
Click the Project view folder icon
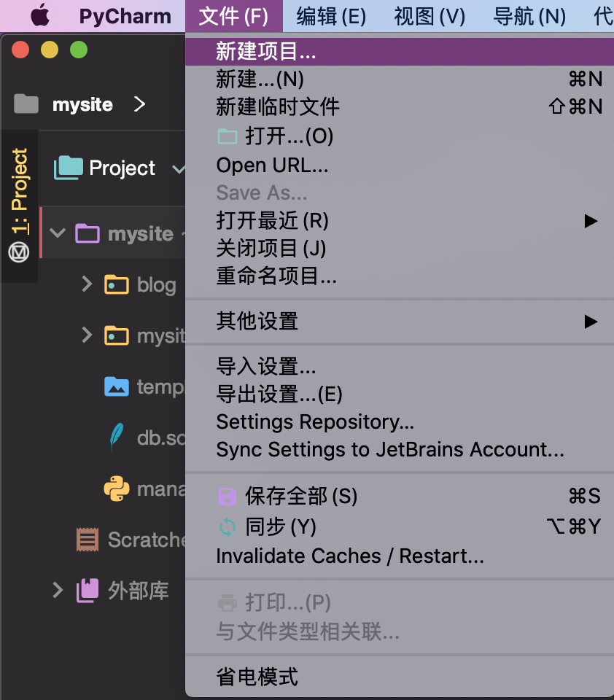coord(69,168)
